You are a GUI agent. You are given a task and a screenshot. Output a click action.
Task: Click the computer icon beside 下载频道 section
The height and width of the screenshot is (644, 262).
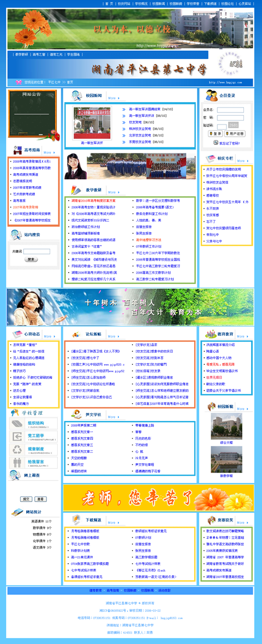(x=77, y=519)
